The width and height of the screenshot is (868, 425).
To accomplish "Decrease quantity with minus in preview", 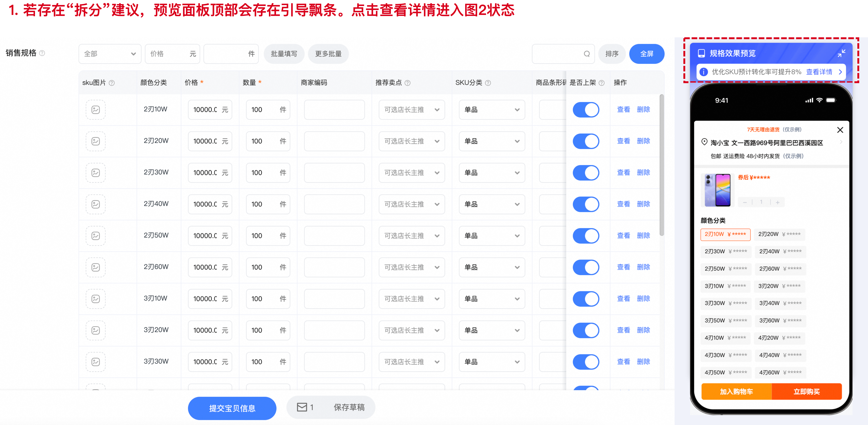I will 745,202.
